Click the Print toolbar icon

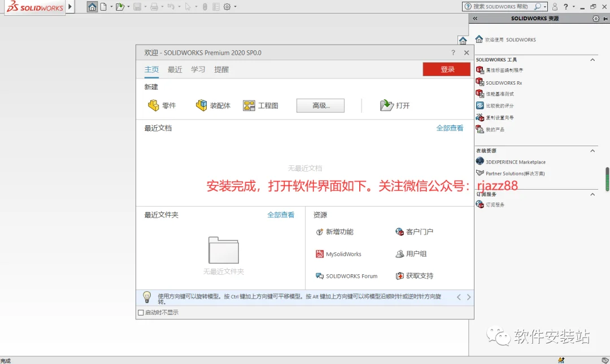pos(154,7)
